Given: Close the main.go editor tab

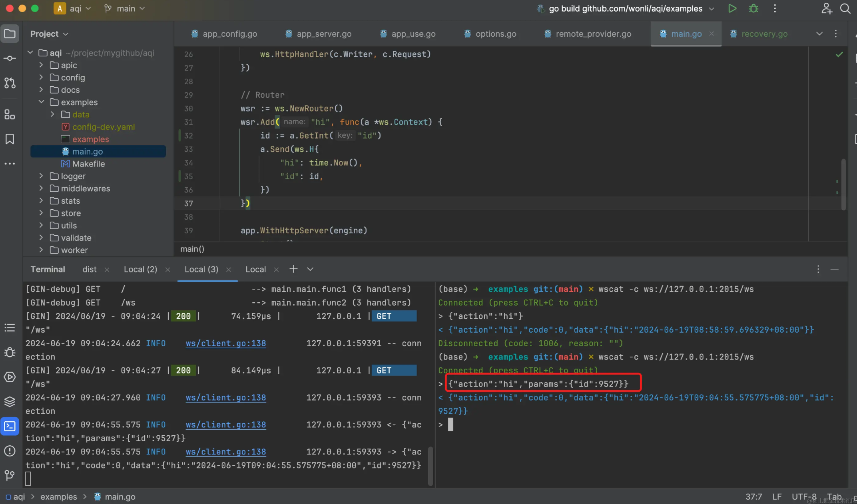Looking at the screenshot, I should pos(712,34).
